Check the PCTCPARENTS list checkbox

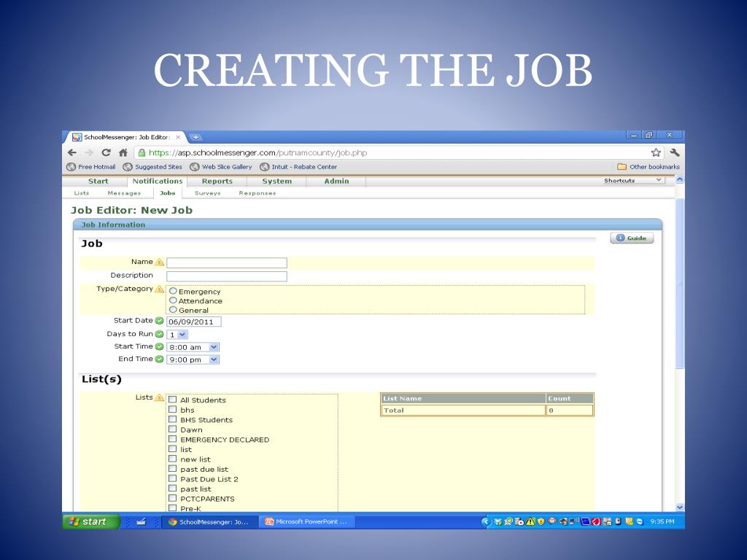[172, 498]
